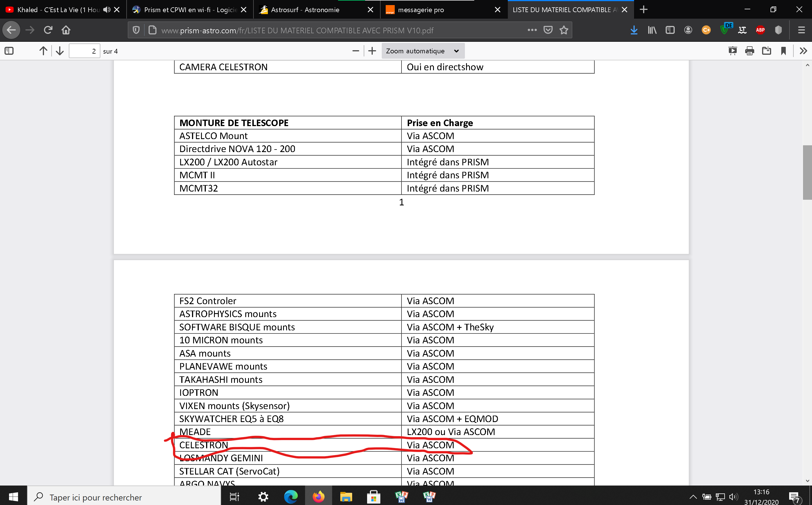Image resolution: width=812 pixels, height=505 pixels.
Task: Reload the current page
Action: [48, 30]
